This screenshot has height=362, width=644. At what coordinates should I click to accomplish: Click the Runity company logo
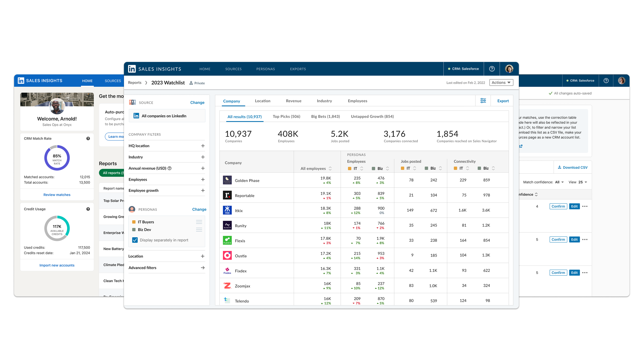pos(227,225)
